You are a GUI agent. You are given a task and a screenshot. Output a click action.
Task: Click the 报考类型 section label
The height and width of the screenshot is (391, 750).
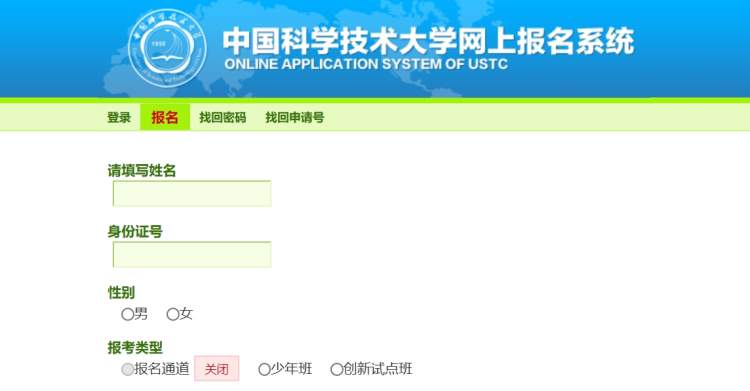pos(135,347)
